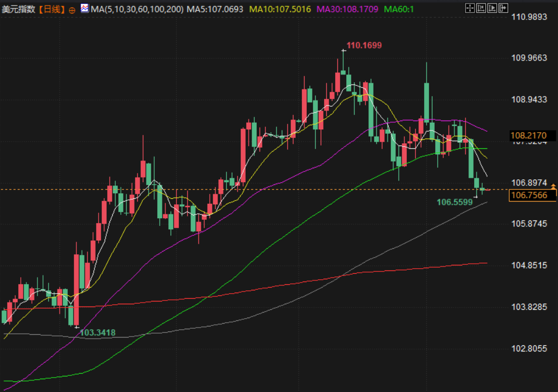Click the 108.9433 axis label
The height and width of the screenshot is (392, 558).
529,99
